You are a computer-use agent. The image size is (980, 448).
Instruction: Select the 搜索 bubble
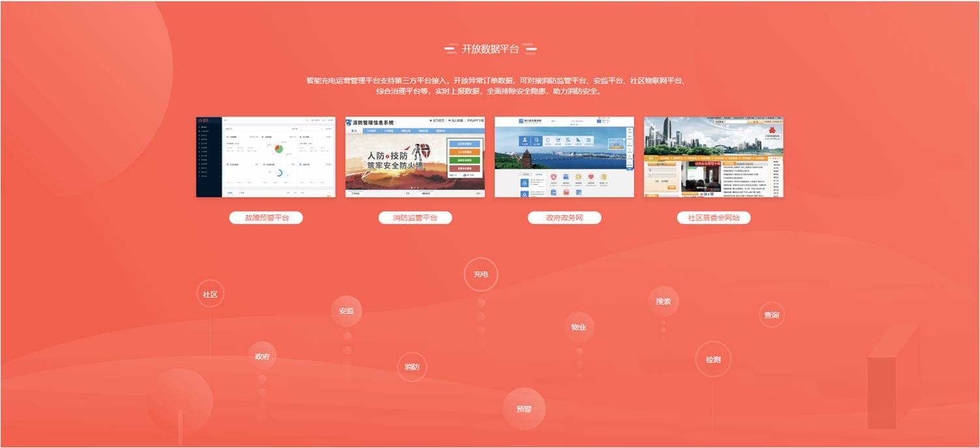664,301
